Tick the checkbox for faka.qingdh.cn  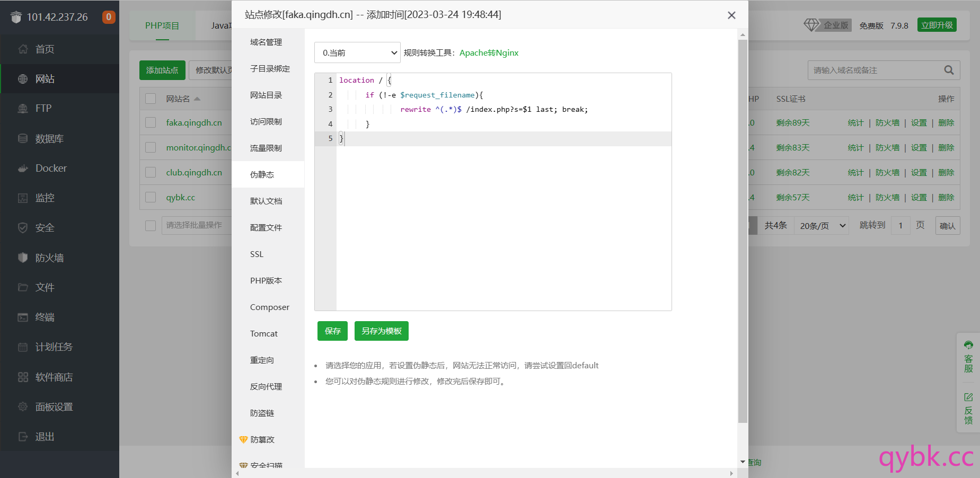coord(151,123)
